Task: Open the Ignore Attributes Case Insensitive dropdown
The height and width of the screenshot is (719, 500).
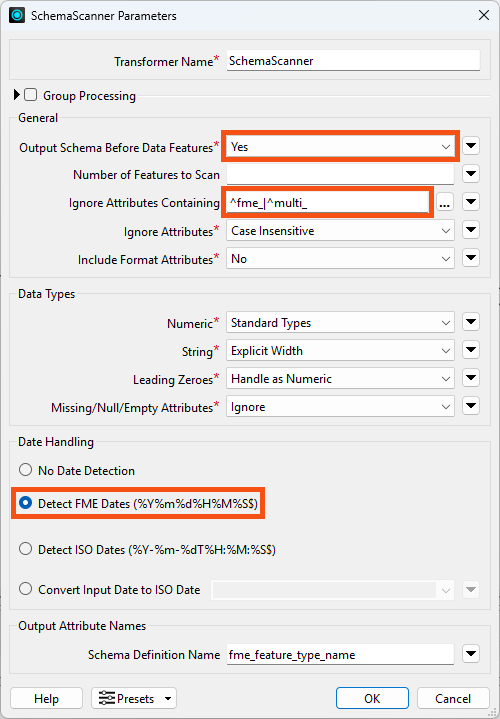Action: (340, 231)
